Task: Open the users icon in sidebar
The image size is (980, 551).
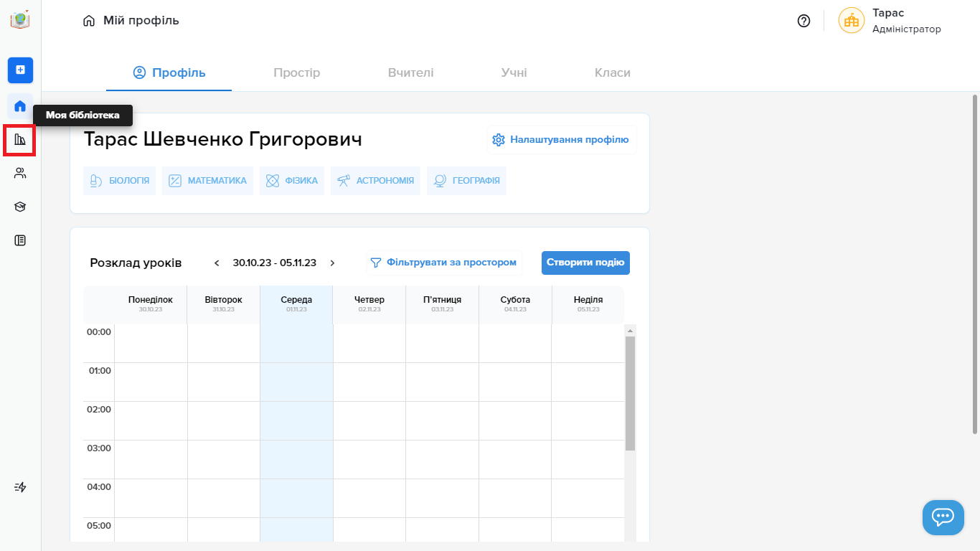Action: (20, 173)
